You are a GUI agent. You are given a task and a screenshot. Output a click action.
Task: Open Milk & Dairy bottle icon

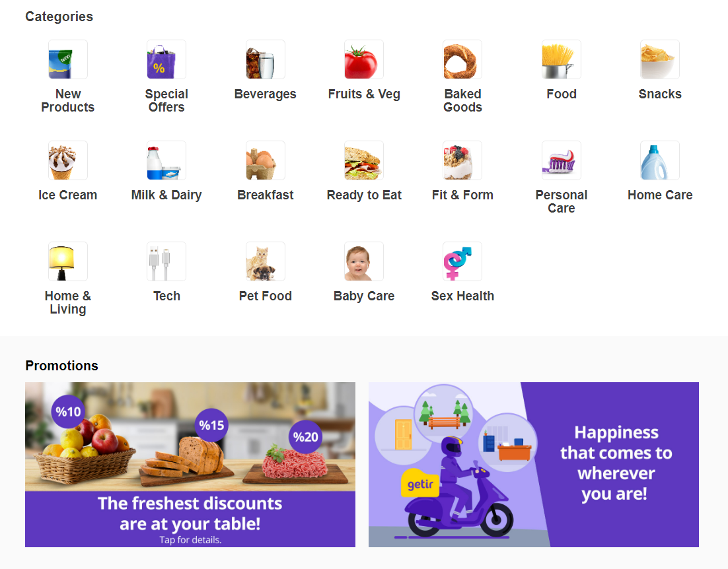(x=166, y=160)
